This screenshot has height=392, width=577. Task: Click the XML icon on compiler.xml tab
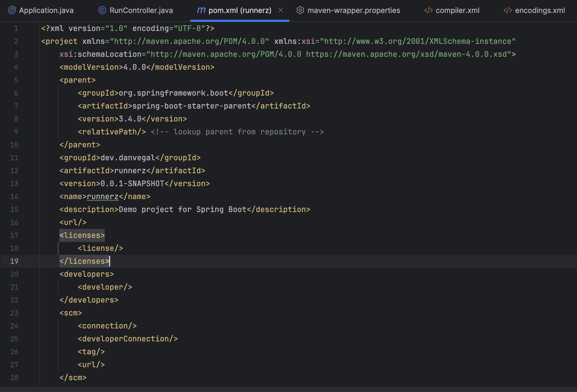[x=428, y=10]
